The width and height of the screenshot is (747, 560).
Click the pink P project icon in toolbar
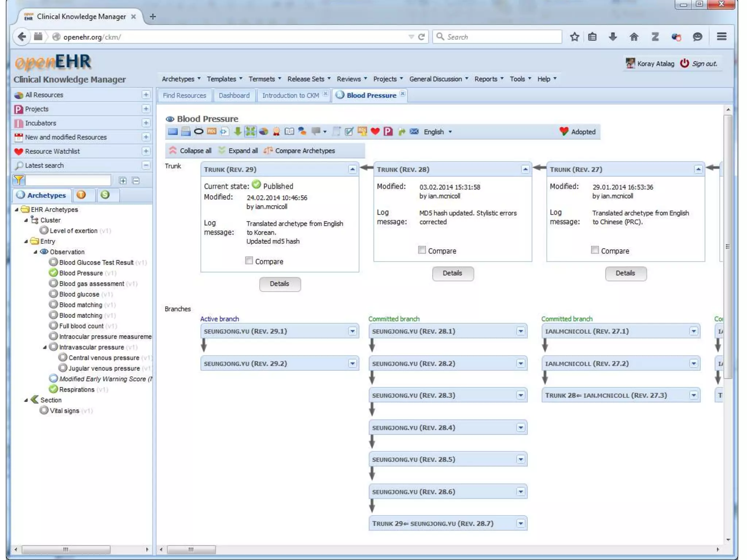pyautogui.click(x=388, y=132)
